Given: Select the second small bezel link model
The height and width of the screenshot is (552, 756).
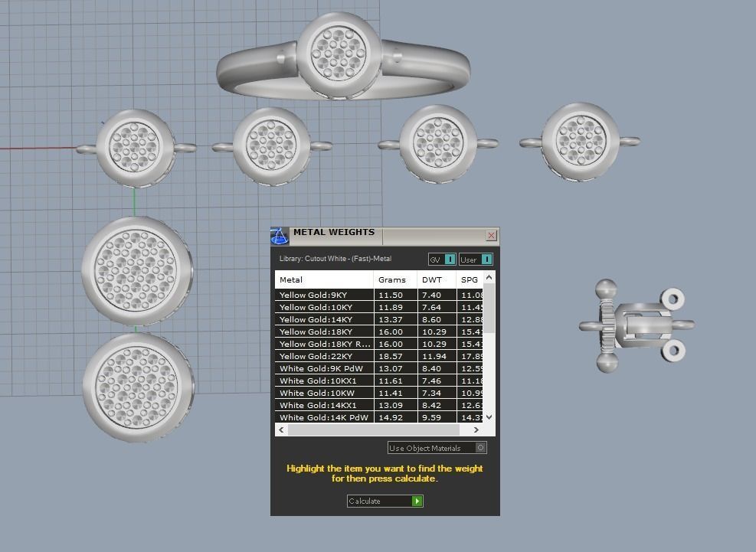Looking at the screenshot, I should point(271,145).
